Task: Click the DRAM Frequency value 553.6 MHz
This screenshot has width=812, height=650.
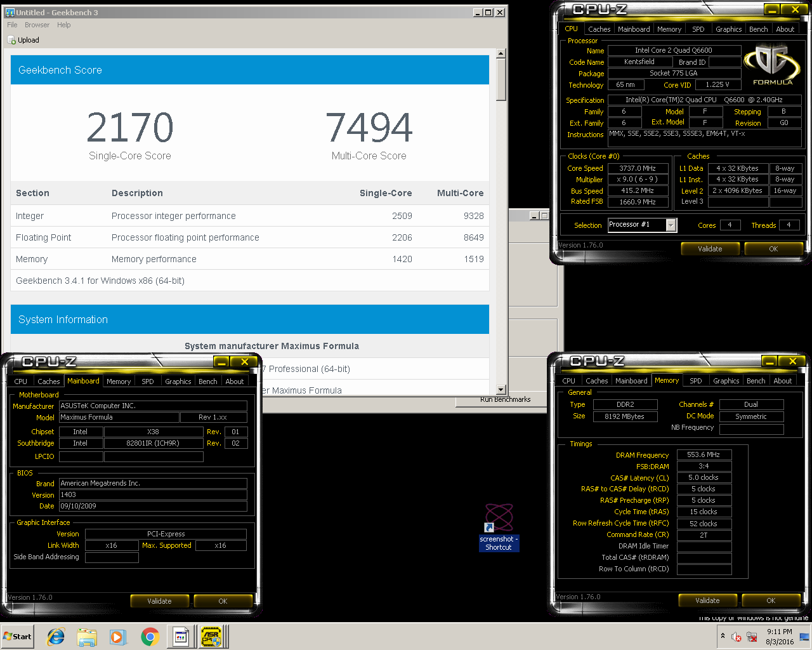Action: pos(704,455)
